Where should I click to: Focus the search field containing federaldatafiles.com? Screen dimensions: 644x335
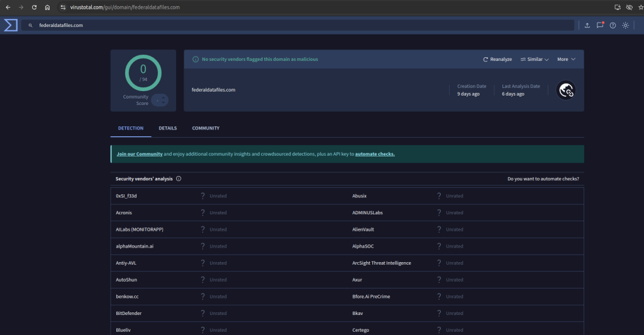[297, 25]
